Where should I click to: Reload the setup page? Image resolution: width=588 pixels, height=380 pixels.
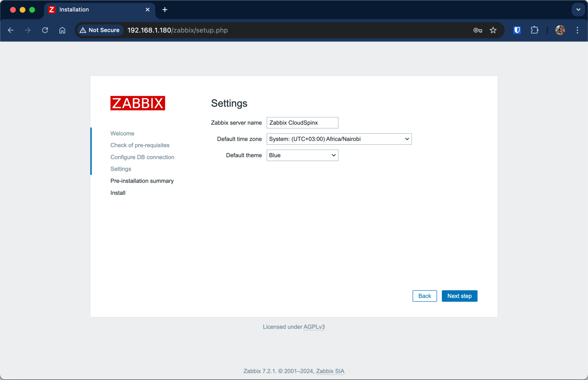45,30
